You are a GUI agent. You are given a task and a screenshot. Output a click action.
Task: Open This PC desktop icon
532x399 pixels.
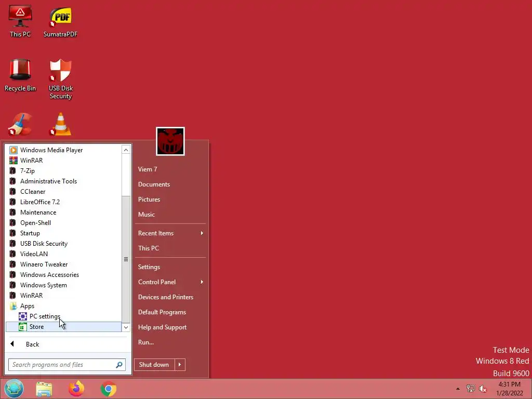point(20,21)
